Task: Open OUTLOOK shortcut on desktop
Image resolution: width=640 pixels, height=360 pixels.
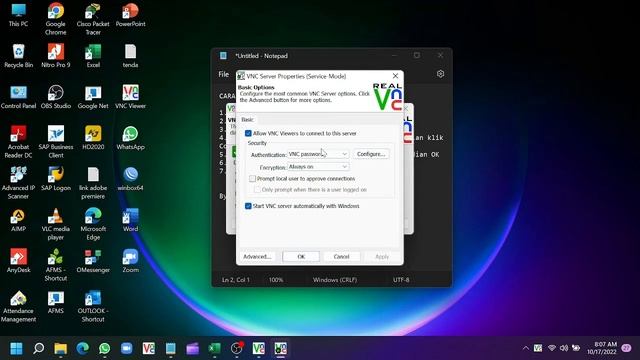Action: (x=93, y=307)
